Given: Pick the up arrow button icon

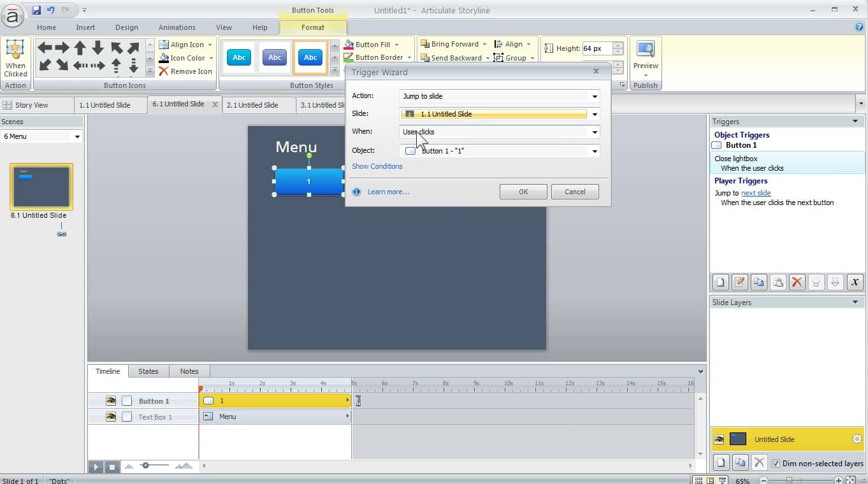Looking at the screenshot, I should point(80,48).
